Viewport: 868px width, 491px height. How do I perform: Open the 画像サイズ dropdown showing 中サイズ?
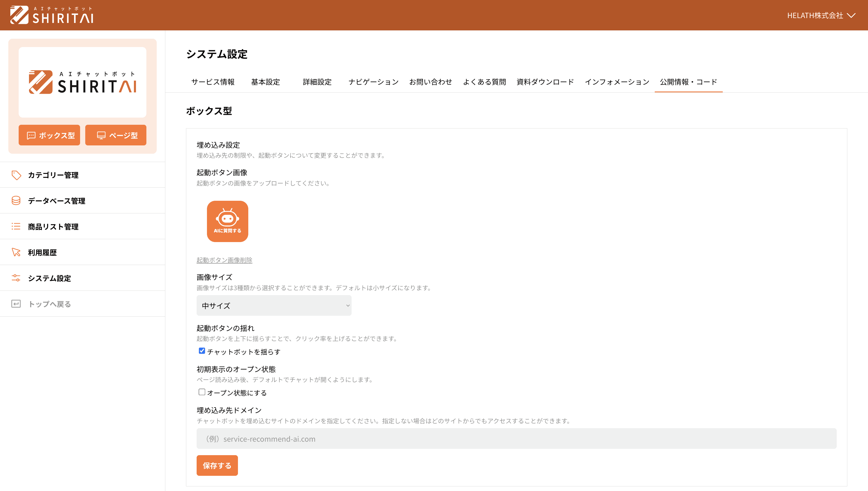click(x=274, y=305)
